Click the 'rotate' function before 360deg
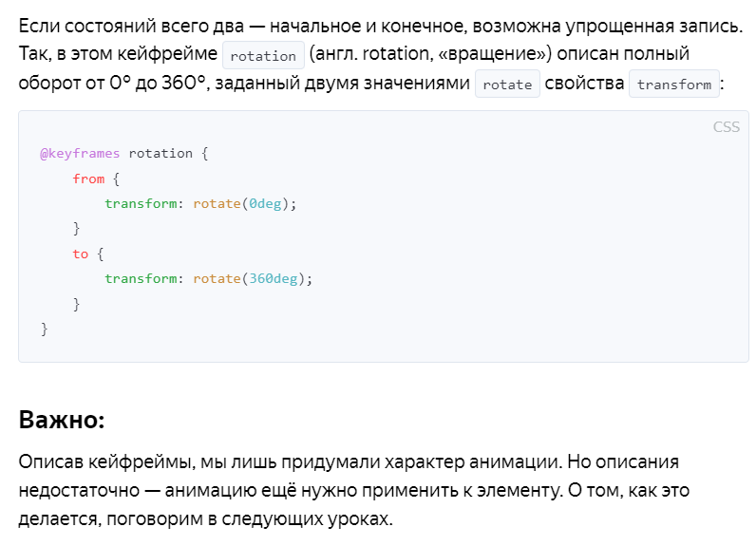The width and height of the screenshot is (756, 546). [x=216, y=278]
